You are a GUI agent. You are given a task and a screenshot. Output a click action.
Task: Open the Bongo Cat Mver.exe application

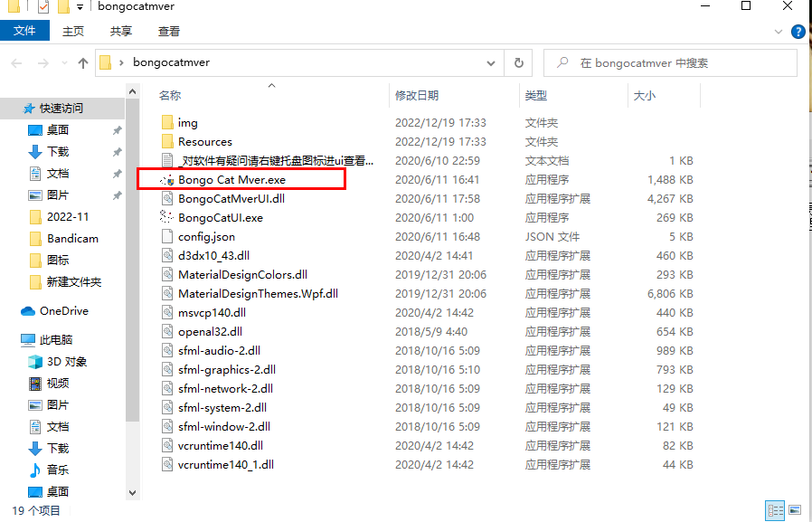click(231, 180)
